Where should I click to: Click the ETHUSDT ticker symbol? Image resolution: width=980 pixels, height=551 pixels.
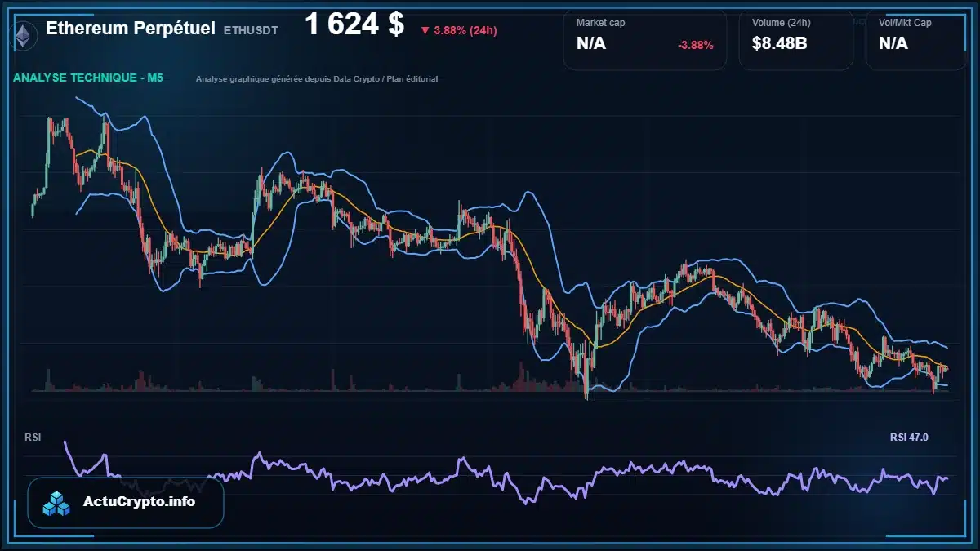click(x=251, y=30)
